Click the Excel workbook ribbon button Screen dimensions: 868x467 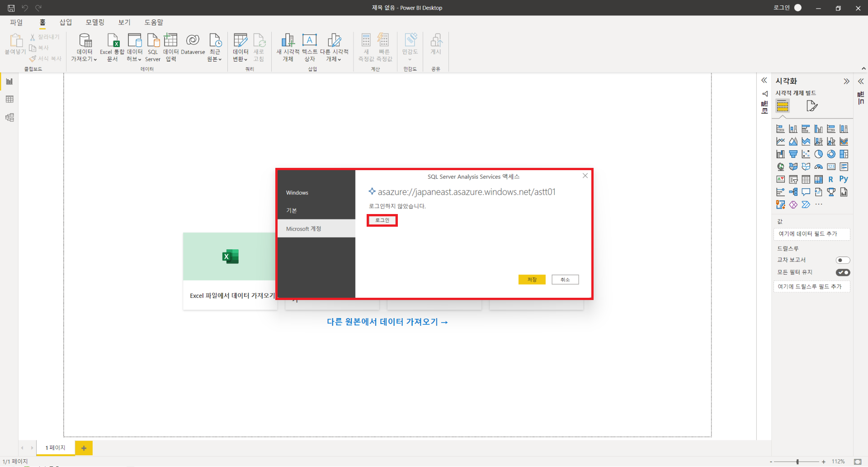[112, 47]
